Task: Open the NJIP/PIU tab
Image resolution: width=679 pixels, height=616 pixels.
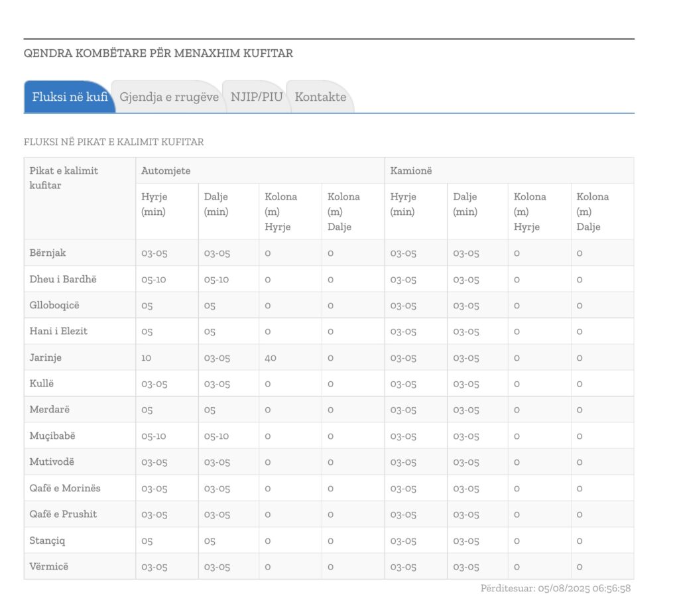Action: coord(257,97)
